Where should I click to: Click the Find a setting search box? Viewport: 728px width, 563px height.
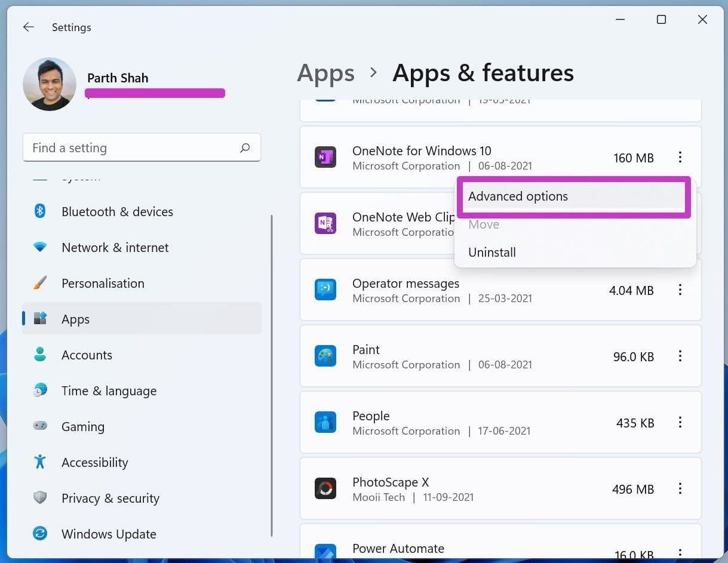[142, 147]
